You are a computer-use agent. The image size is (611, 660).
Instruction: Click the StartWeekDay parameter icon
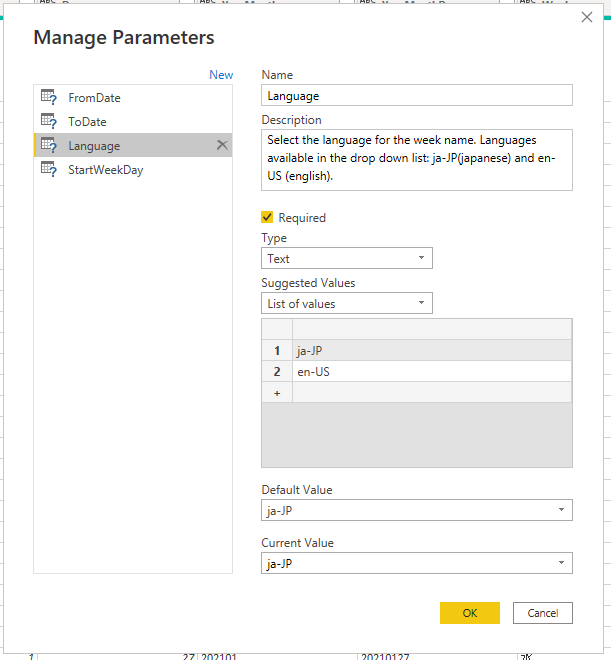pyautogui.click(x=49, y=169)
